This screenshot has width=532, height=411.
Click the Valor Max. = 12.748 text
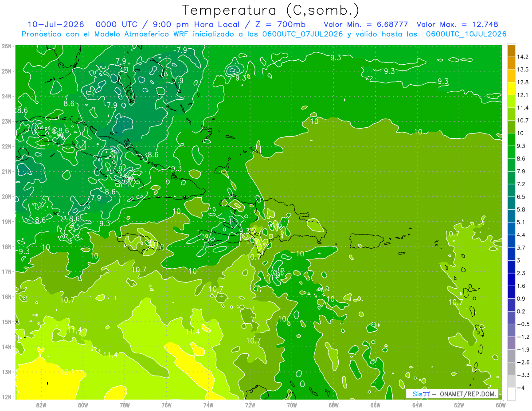tap(457, 24)
